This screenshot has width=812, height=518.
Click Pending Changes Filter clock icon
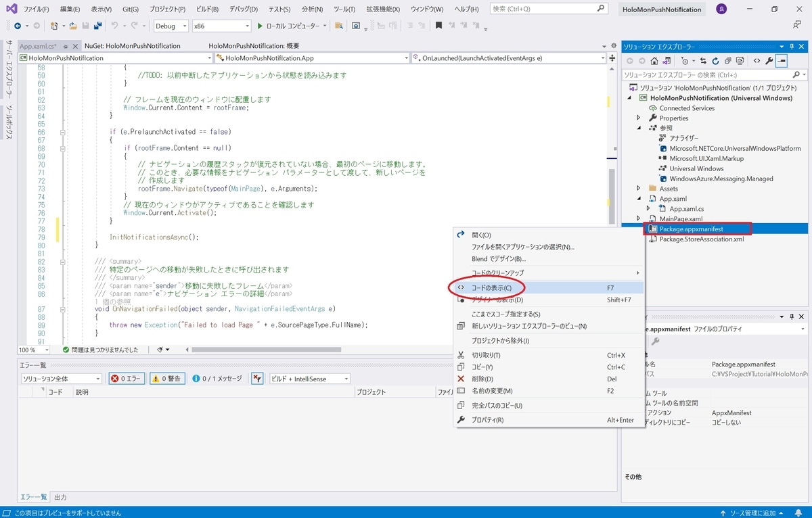click(686, 61)
